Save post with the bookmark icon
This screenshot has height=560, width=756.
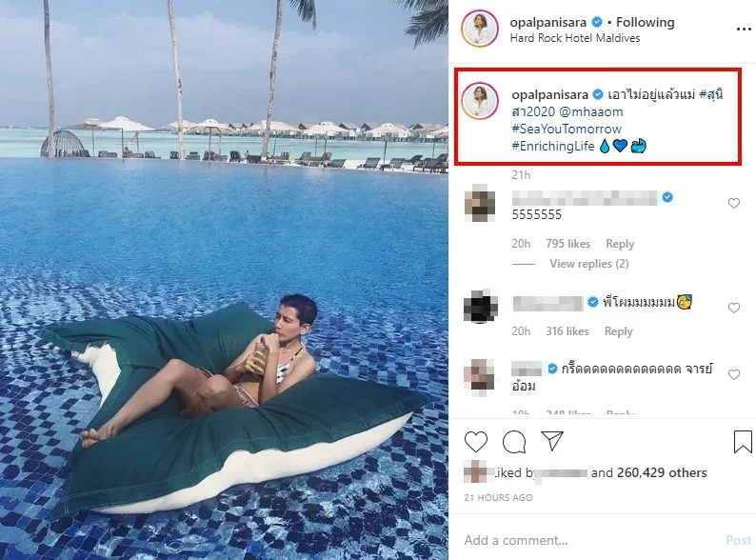pyautogui.click(x=743, y=442)
